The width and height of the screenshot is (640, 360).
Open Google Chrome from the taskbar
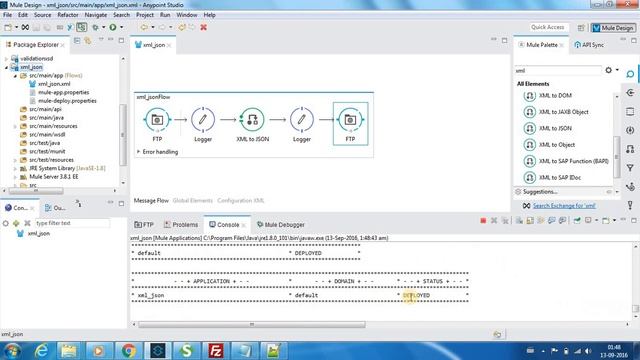(x=129, y=350)
